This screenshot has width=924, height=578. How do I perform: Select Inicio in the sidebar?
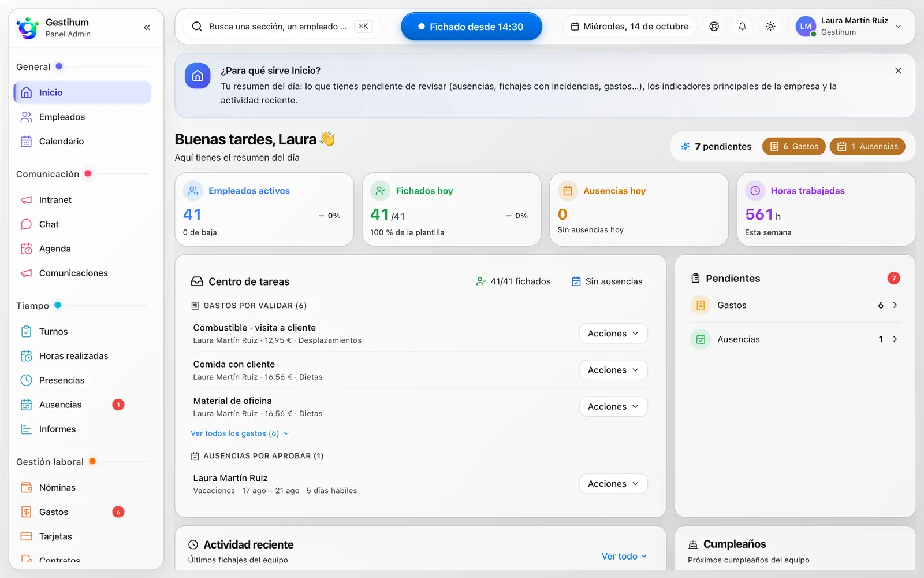(x=83, y=92)
